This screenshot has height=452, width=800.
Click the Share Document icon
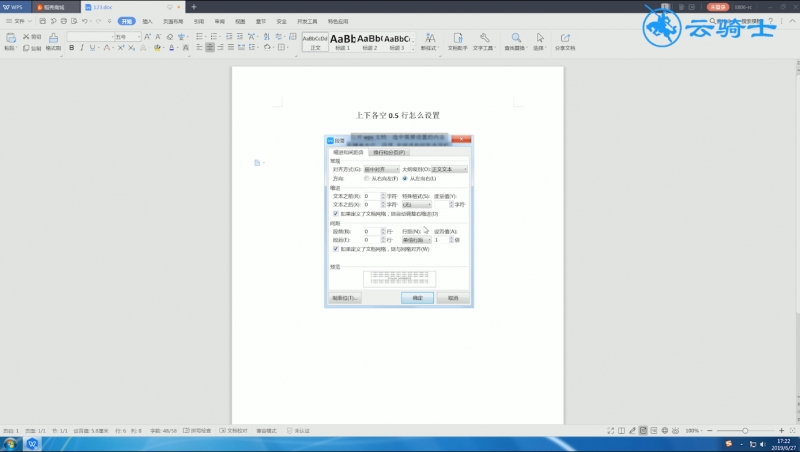pos(565,38)
